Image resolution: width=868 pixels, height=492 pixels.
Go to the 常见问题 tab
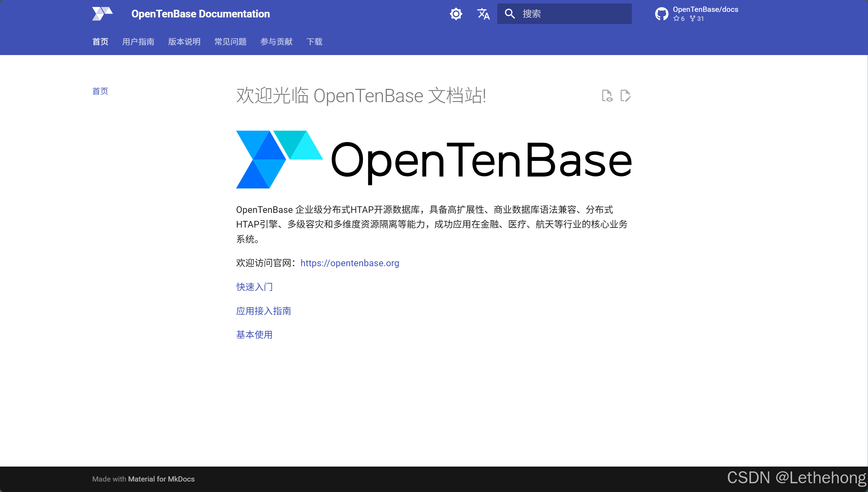pyautogui.click(x=230, y=42)
